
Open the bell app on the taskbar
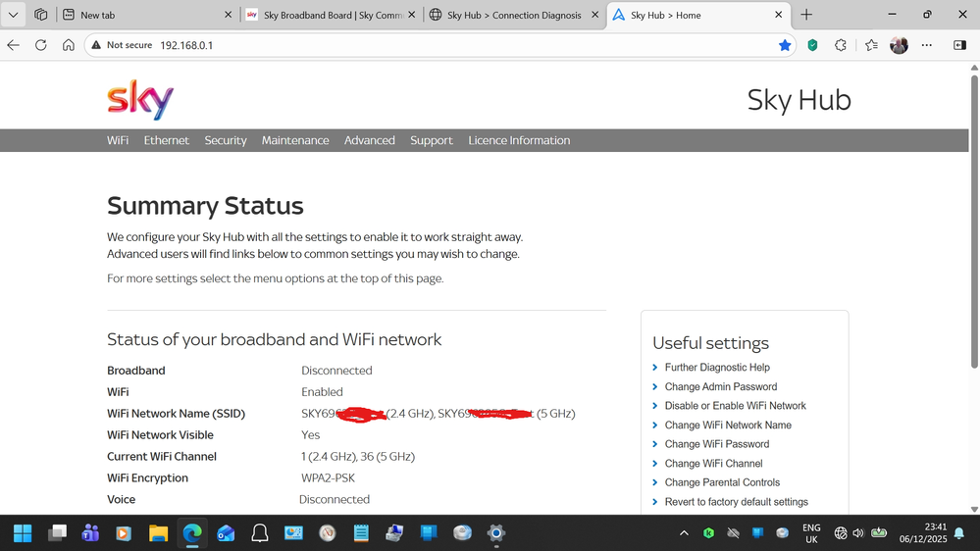click(259, 533)
